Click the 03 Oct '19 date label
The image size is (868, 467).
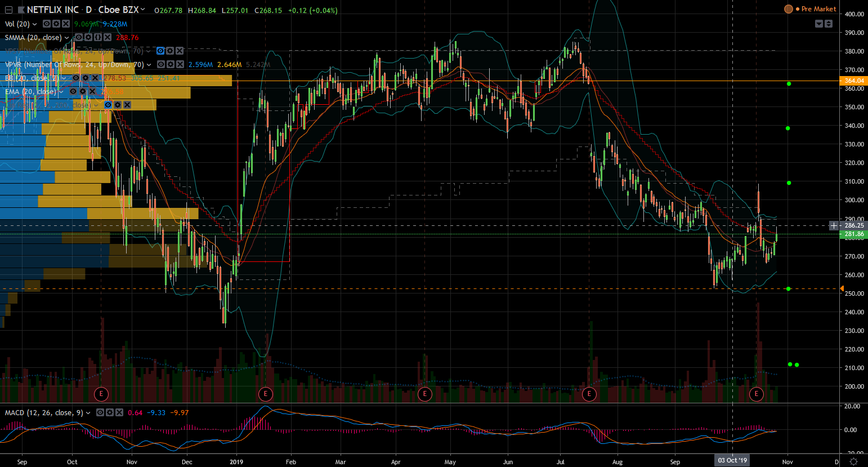pyautogui.click(x=732, y=460)
